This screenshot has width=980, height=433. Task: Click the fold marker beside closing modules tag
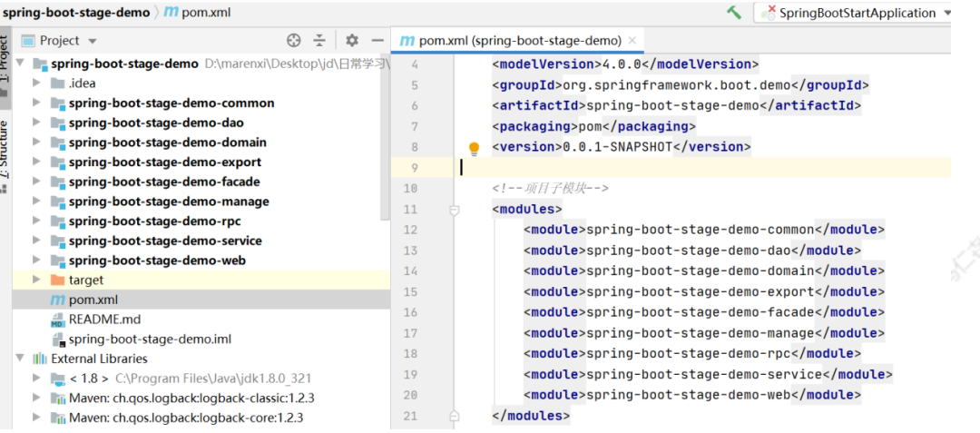455,415
